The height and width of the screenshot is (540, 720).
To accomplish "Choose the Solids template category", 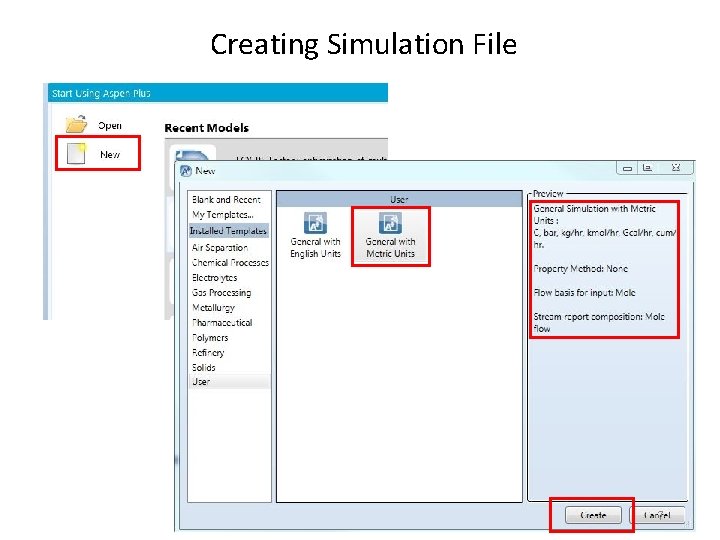I will (203, 368).
